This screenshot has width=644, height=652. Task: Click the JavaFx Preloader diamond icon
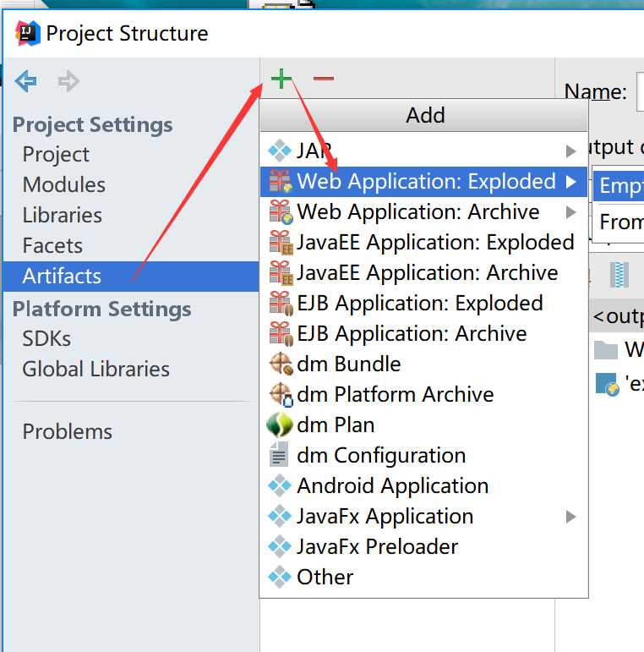click(280, 546)
